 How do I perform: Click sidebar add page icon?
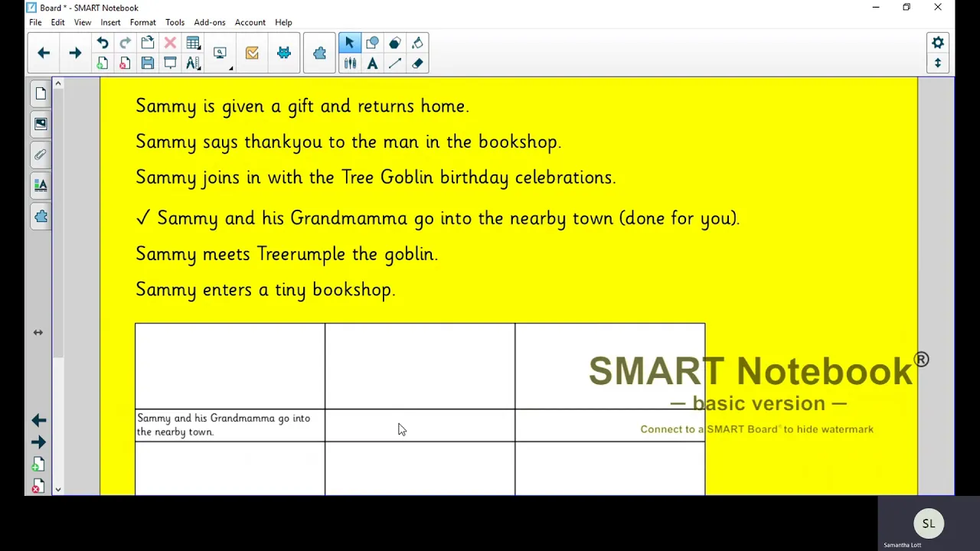[38, 465]
